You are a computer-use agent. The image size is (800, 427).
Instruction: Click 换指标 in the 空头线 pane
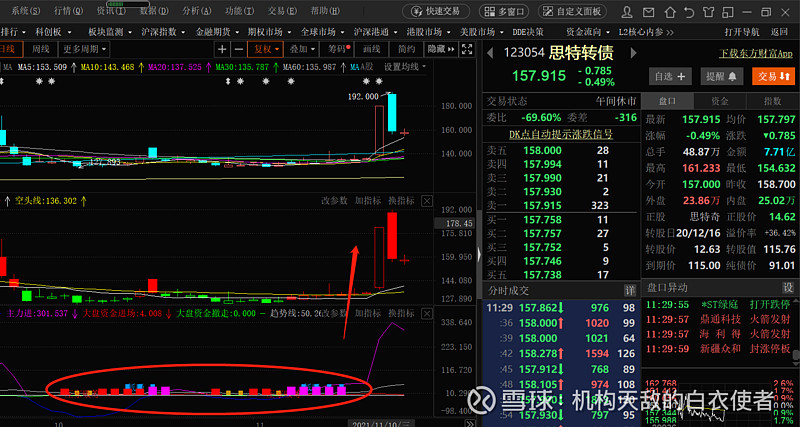(401, 201)
